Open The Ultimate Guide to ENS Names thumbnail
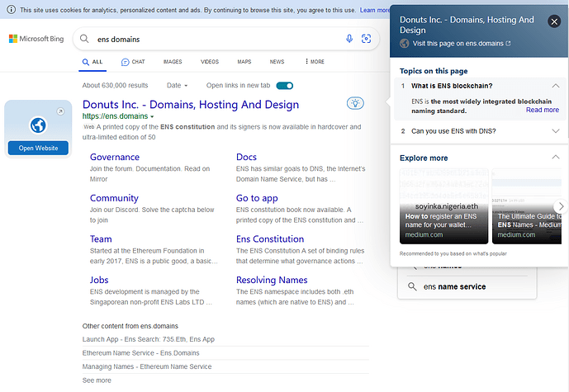569x392 pixels. 527,206
